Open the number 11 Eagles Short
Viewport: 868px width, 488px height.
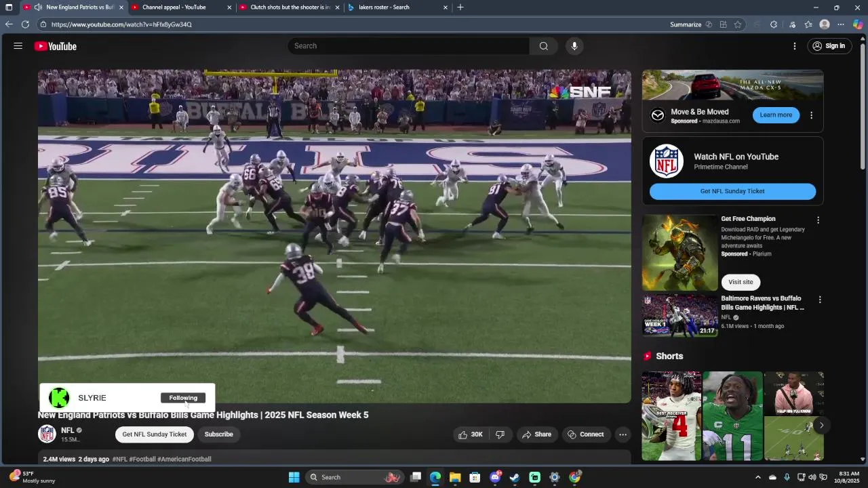[732, 415]
